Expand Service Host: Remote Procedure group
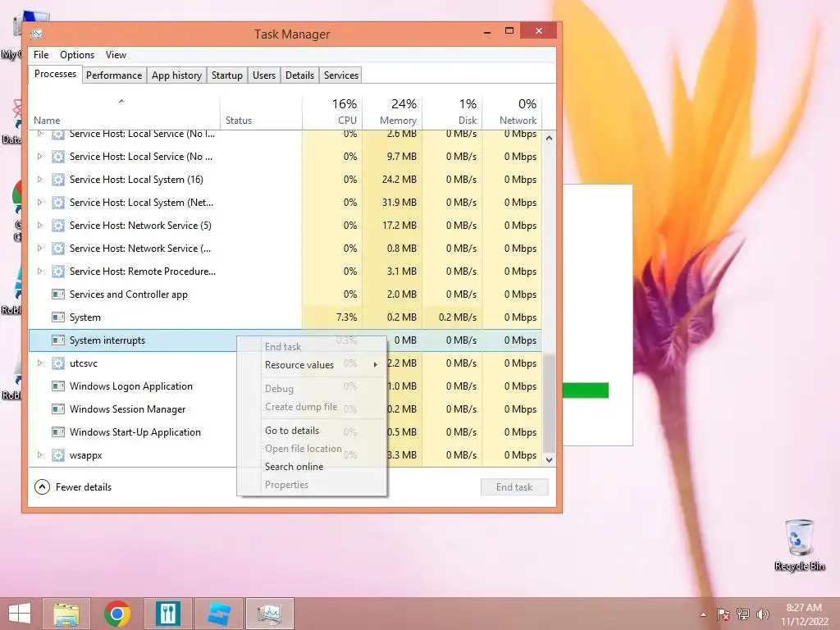 coord(39,272)
